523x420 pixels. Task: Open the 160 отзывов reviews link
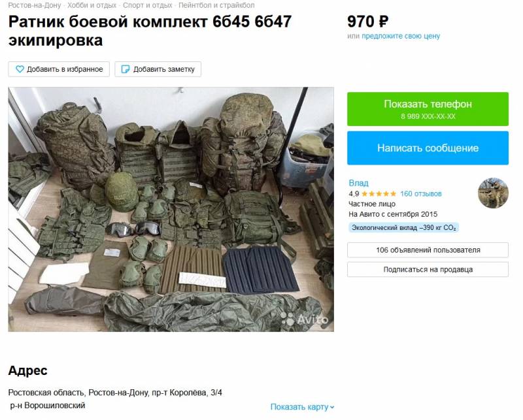coord(420,193)
